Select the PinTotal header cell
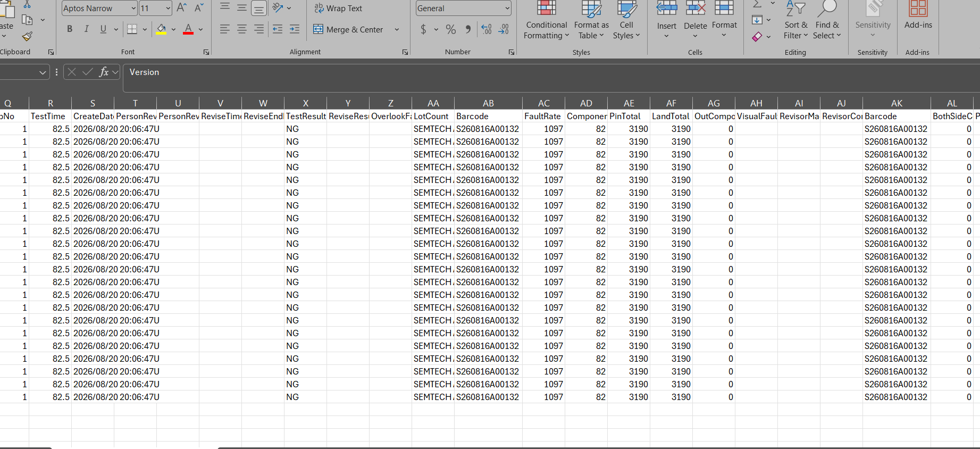Viewport: 980px width, 449px height. [629, 116]
